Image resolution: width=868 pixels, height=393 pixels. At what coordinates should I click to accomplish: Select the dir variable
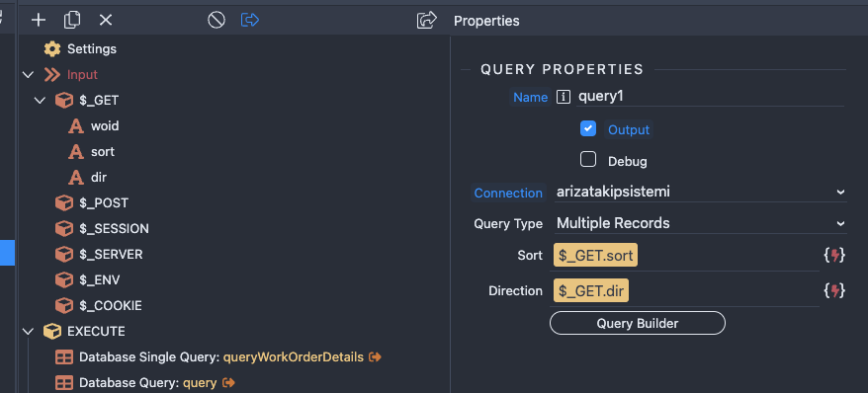(x=99, y=178)
